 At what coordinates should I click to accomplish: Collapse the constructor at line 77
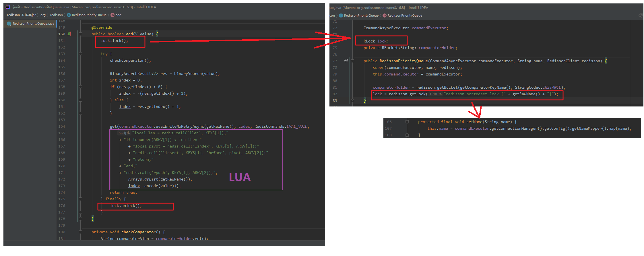pyautogui.click(x=353, y=61)
